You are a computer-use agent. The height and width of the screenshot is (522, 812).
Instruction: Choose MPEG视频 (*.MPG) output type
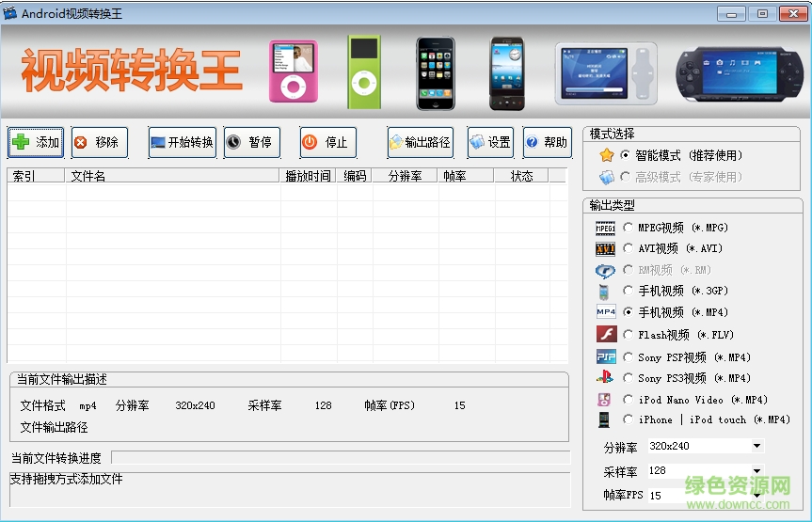click(629, 227)
